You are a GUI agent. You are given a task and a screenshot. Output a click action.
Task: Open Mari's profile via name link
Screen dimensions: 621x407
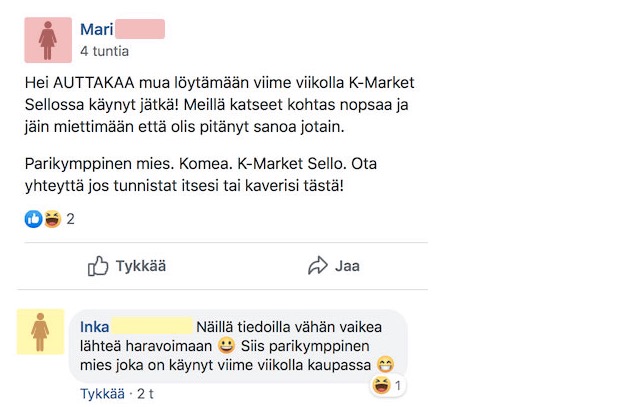pos(97,29)
